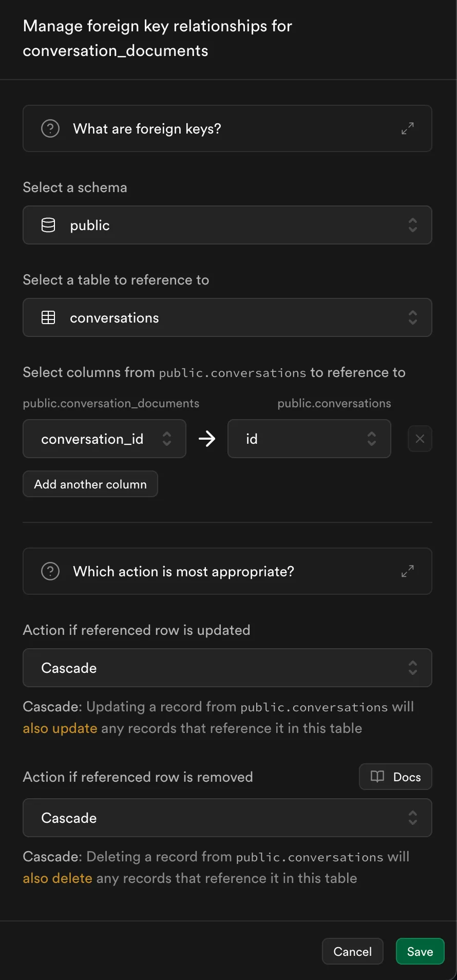The height and width of the screenshot is (980, 457).
Task: Expand the 'What are foreign keys?' panel arrows
Action: click(x=408, y=128)
